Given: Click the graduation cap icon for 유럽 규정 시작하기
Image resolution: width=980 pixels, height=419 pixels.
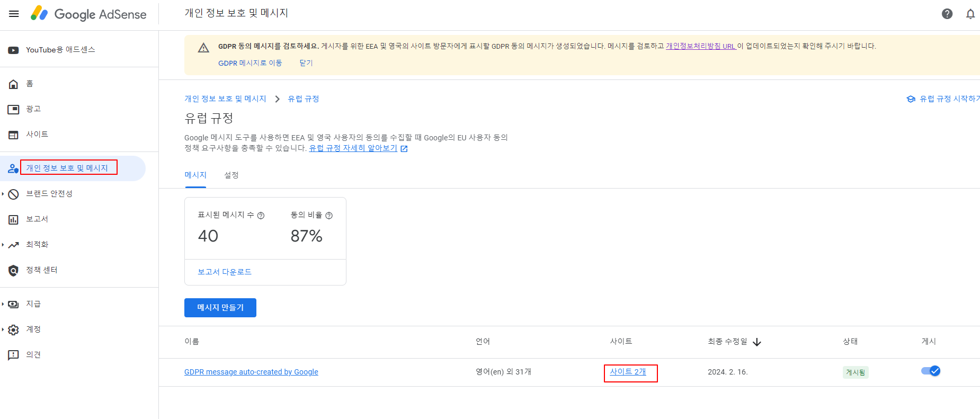Looking at the screenshot, I should (x=911, y=99).
